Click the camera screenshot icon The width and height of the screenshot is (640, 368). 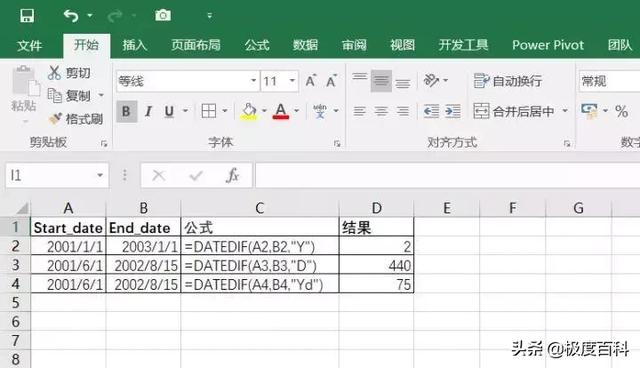coord(163,16)
